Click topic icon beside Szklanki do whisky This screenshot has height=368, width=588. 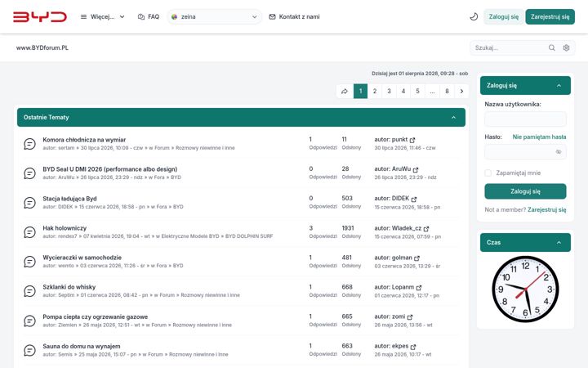coord(29,291)
